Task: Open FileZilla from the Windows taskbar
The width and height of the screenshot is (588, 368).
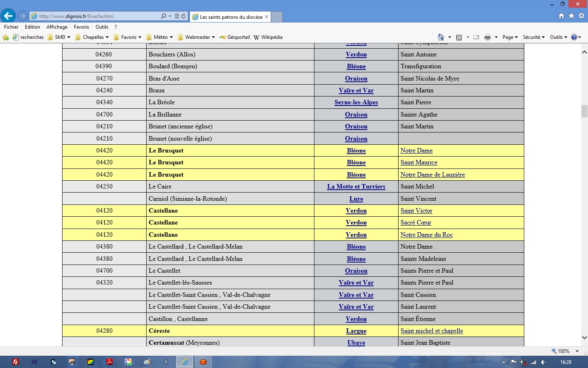Action: [x=16, y=362]
